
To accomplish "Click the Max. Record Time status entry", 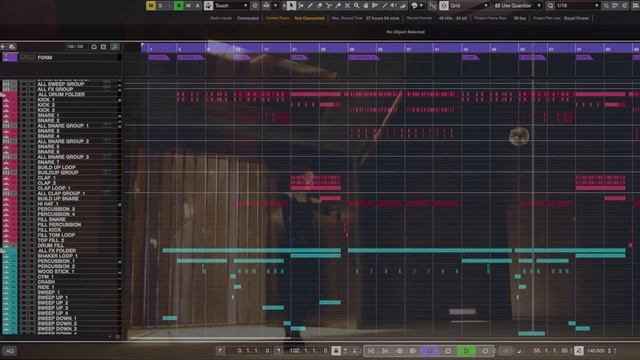I will pos(365,18).
